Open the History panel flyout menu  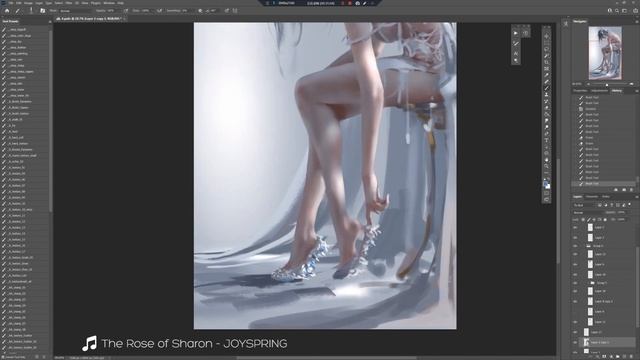tap(637, 91)
